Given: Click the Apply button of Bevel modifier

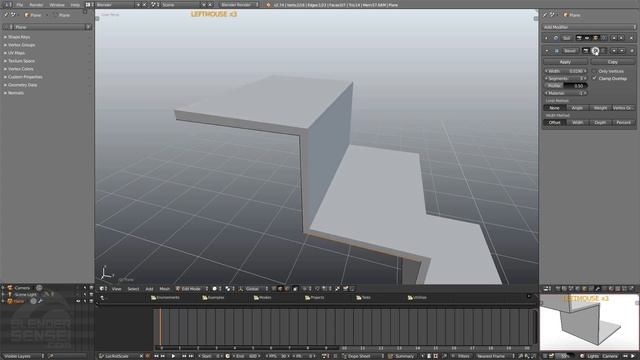Looking at the screenshot, I should click(x=565, y=62).
